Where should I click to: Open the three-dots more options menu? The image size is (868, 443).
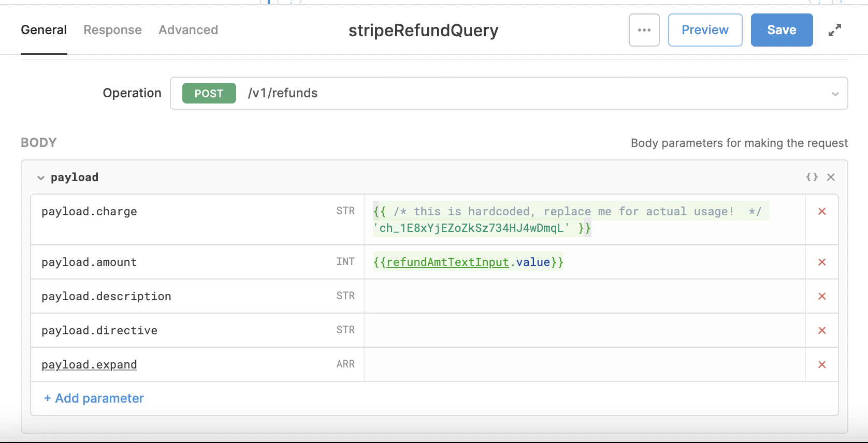tap(644, 30)
